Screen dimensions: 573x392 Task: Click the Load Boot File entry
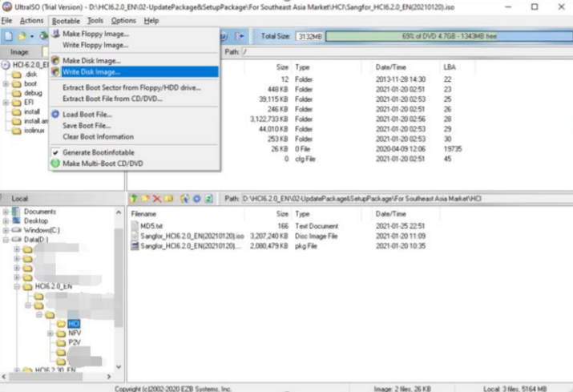point(87,115)
